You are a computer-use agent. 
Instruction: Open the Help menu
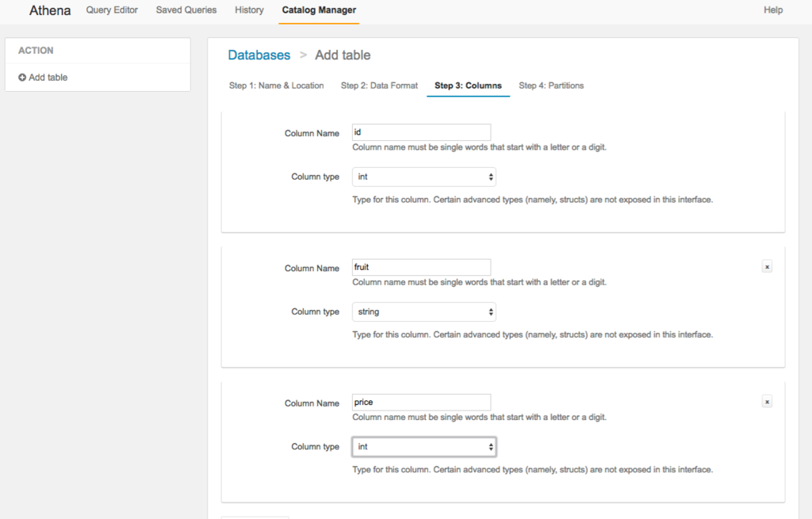pos(773,10)
